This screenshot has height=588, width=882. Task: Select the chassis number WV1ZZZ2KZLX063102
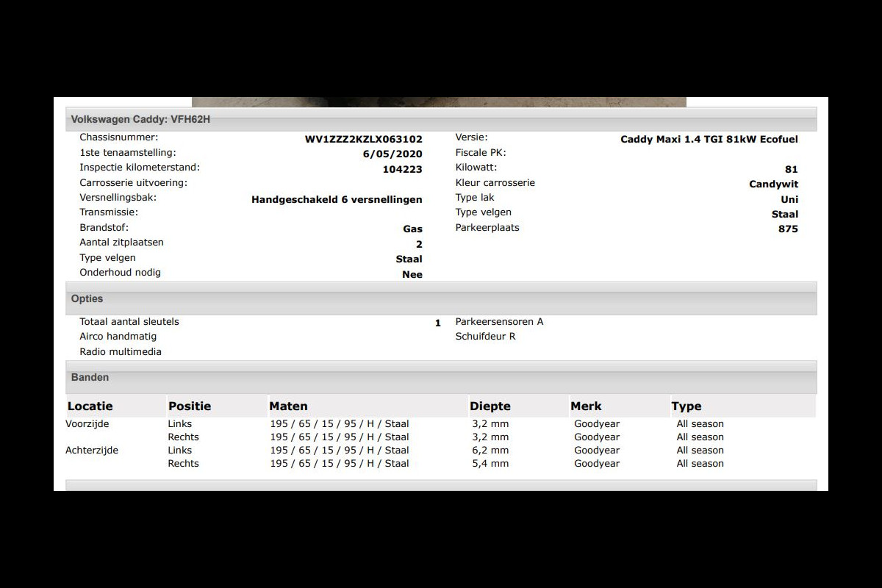(363, 140)
